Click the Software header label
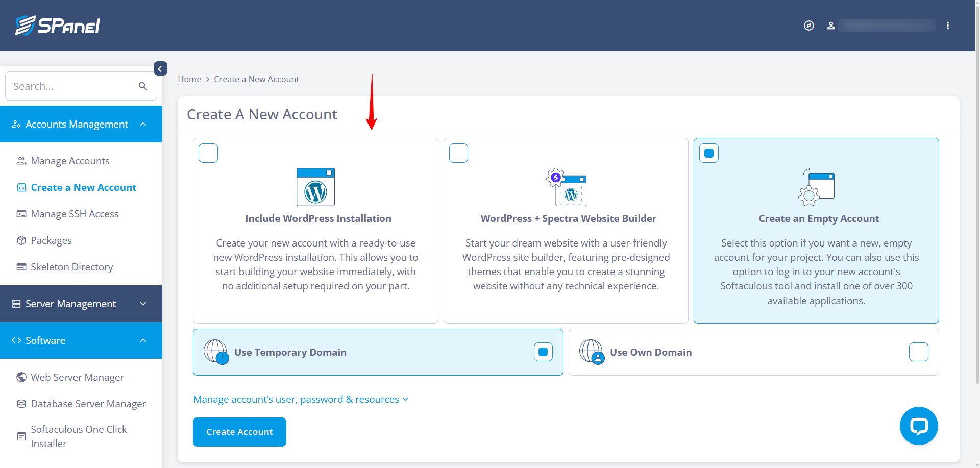Image resolution: width=980 pixels, height=468 pixels. pyautogui.click(x=45, y=340)
